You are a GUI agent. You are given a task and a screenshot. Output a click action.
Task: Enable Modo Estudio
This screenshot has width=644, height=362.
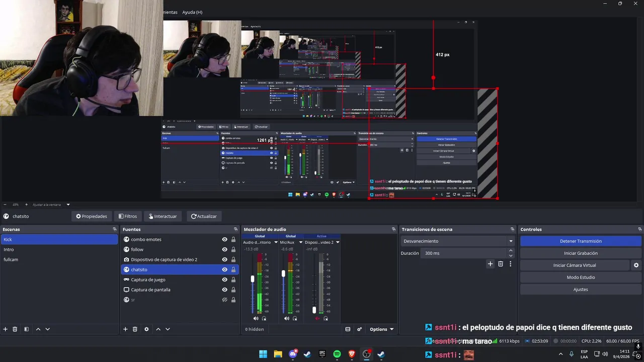pyautogui.click(x=581, y=278)
